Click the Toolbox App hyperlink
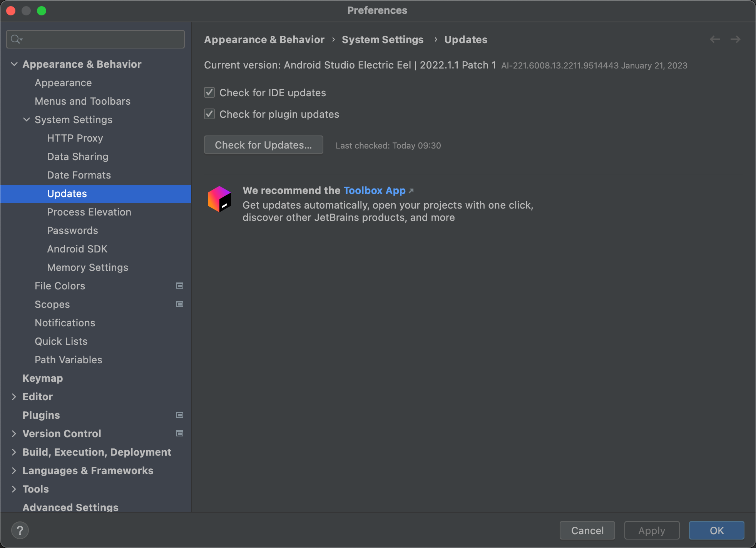The image size is (756, 548). click(x=375, y=189)
